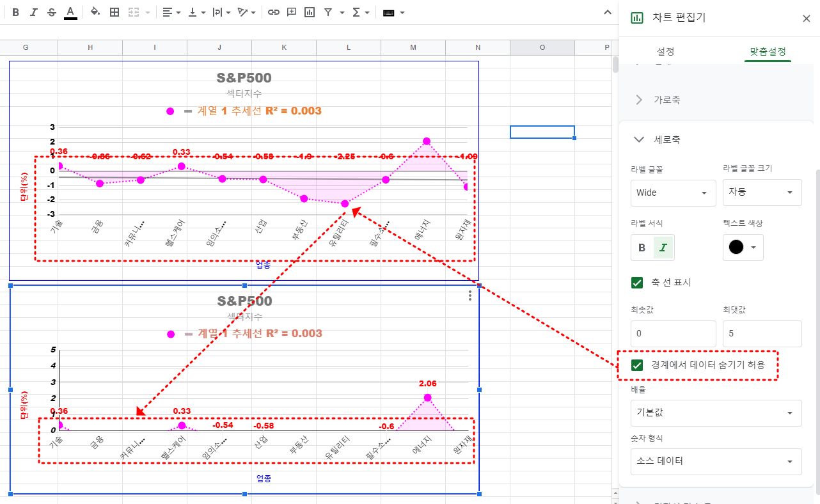Open merge cells dropdown arrow

coord(148,12)
